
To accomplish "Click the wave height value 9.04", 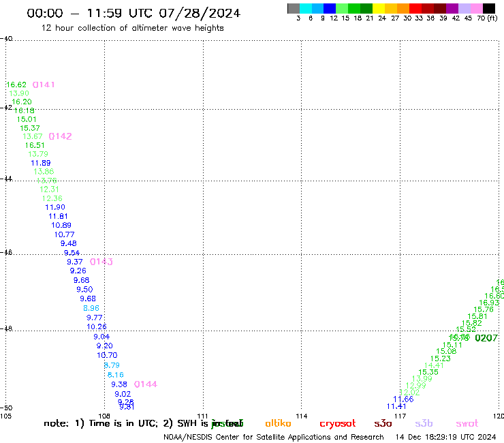I will tap(101, 337).
